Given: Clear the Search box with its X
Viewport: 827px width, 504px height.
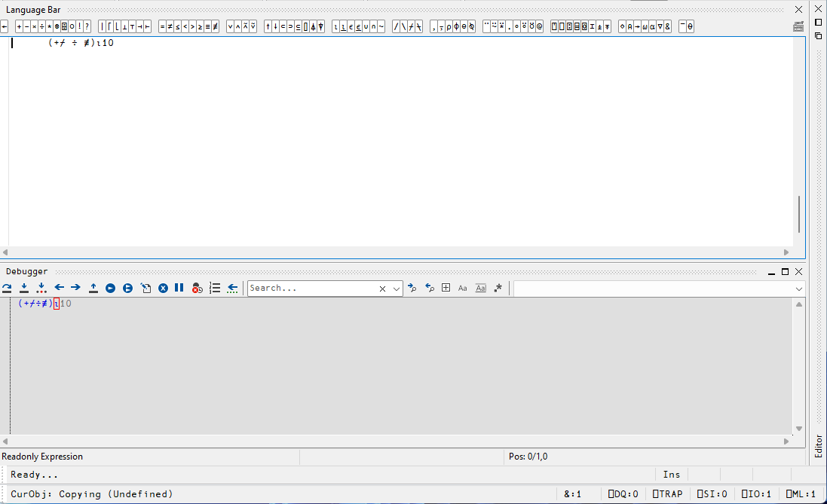Looking at the screenshot, I should pyautogui.click(x=382, y=289).
